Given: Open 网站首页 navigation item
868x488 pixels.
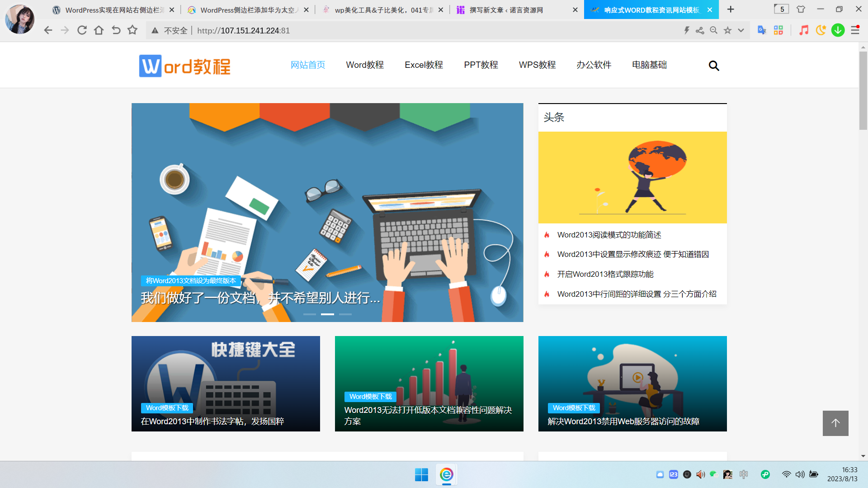Looking at the screenshot, I should (308, 65).
